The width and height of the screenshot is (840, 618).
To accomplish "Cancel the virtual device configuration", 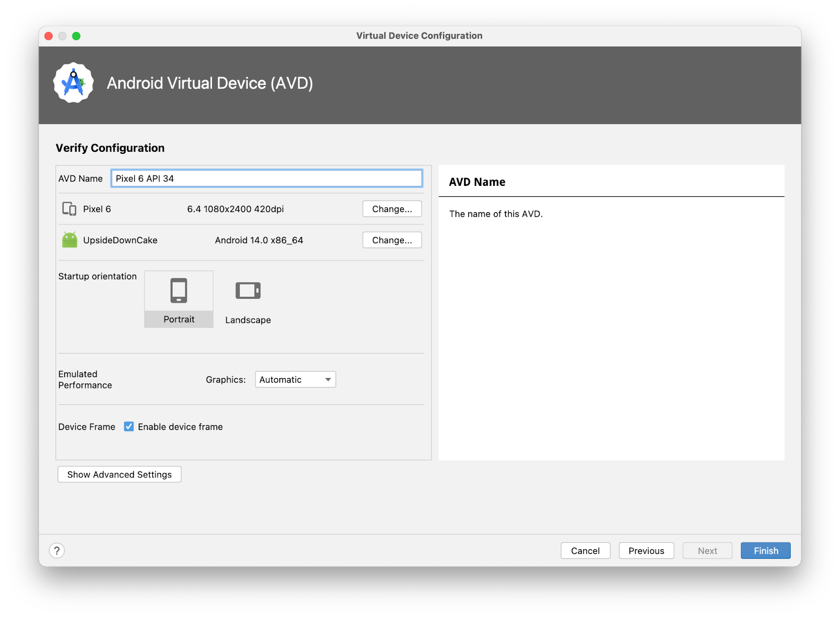I will click(585, 550).
